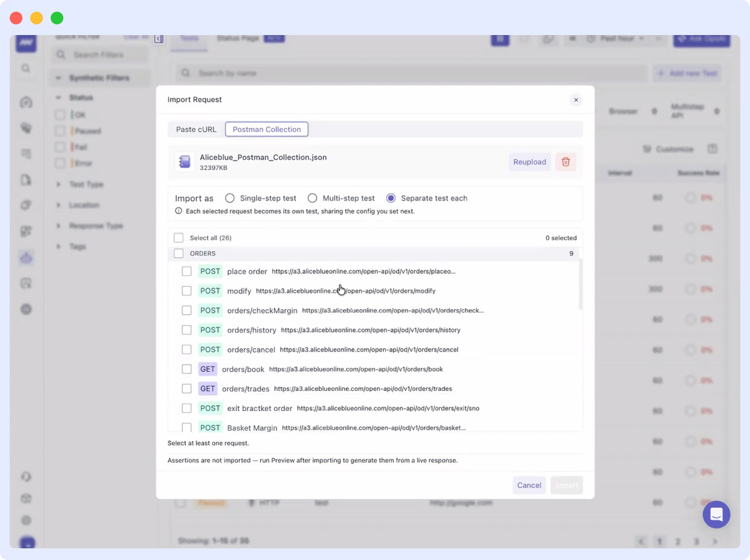
Task: Select the Postman Collection tab
Action: coord(266,129)
